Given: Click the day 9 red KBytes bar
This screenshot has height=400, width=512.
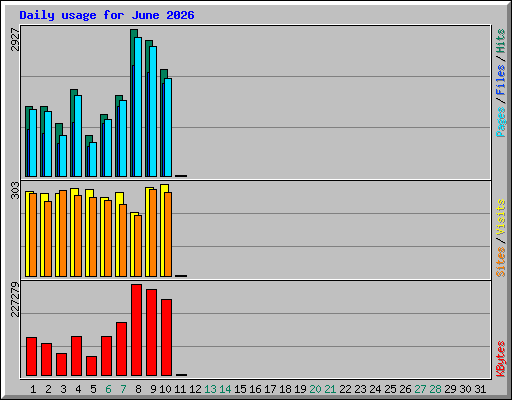Looking at the screenshot, I should pyautogui.click(x=151, y=333).
